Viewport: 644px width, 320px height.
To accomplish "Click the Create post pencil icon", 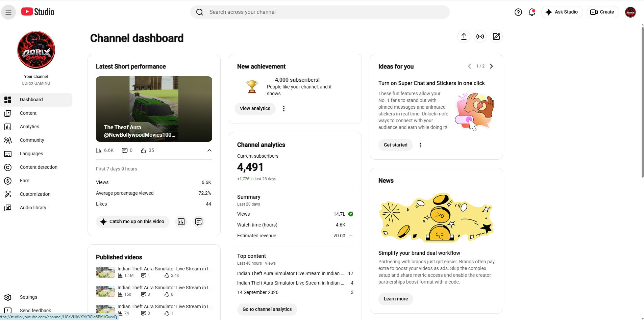I will [496, 36].
